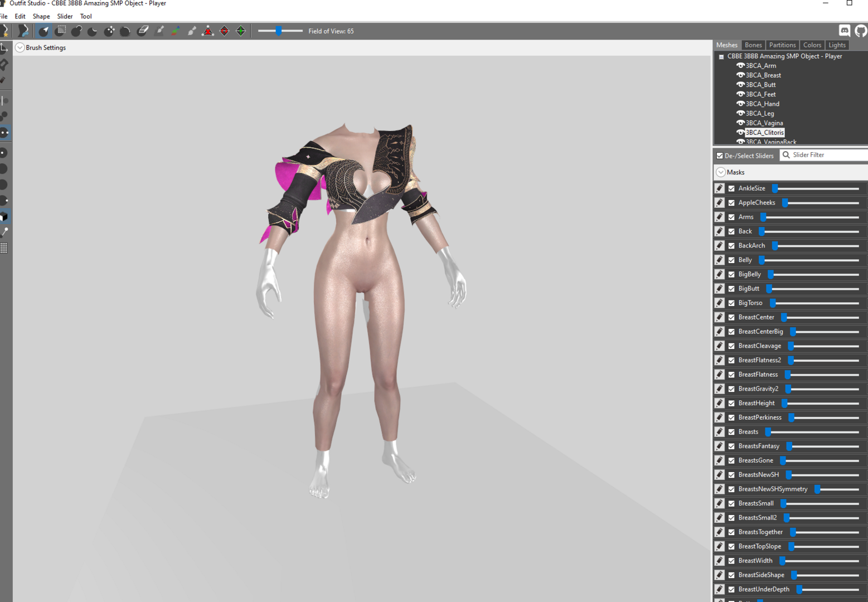Toggle the floor grid icon
This screenshot has width=868, height=602.
pos(4,248)
